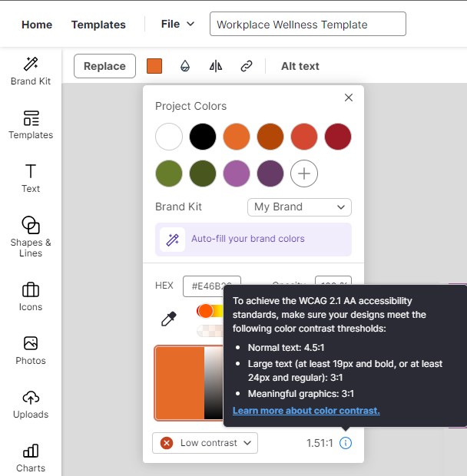
Task: Click the HEX color input field
Action: pos(211,286)
